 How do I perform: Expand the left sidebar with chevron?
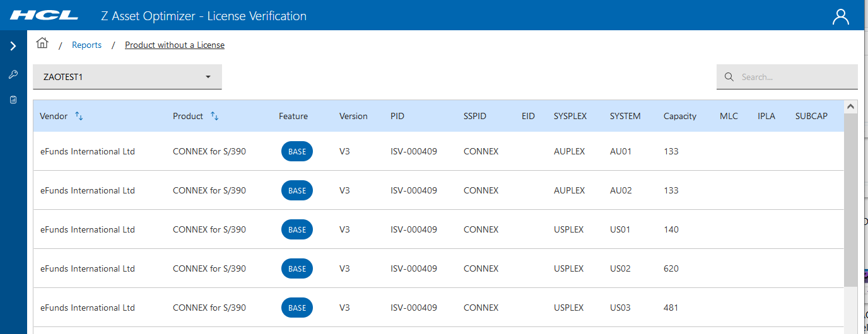click(x=13, y=46)
